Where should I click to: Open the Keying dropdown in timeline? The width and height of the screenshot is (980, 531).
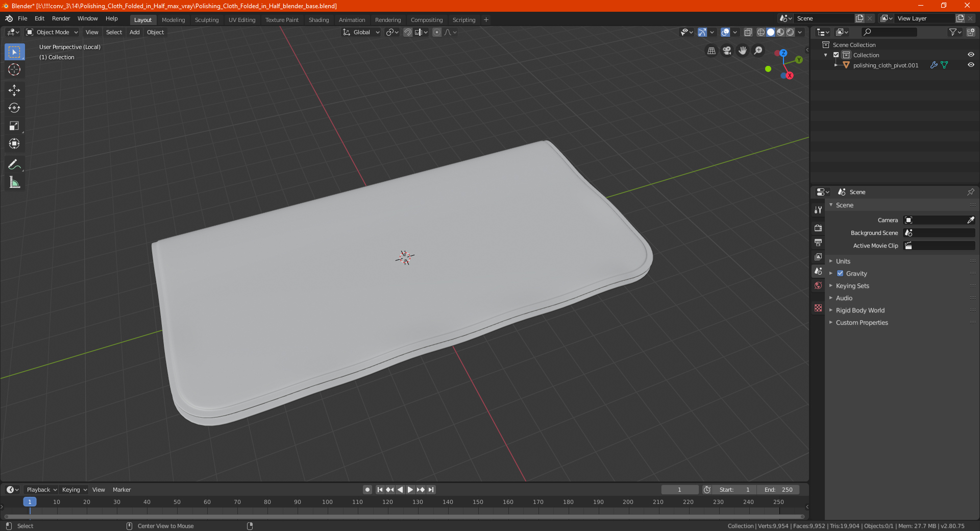pyautogui.click(x=74, y=490)
